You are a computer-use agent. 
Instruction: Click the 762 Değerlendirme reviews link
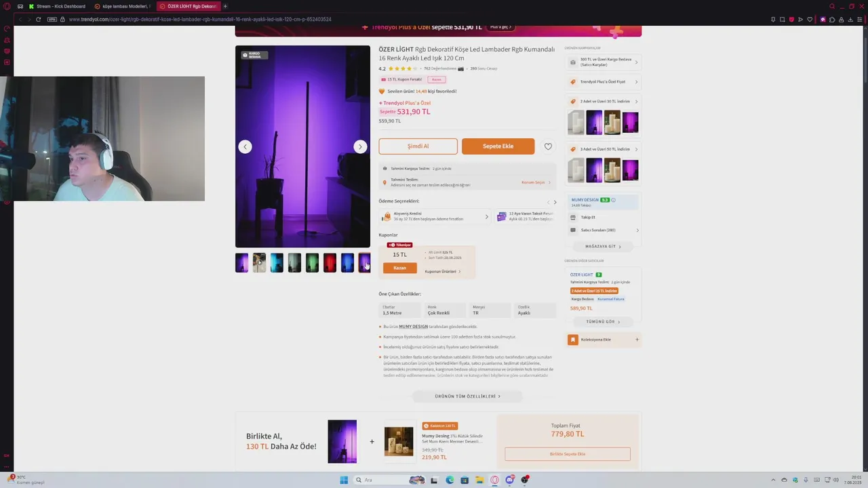click(x=439, y=68)
